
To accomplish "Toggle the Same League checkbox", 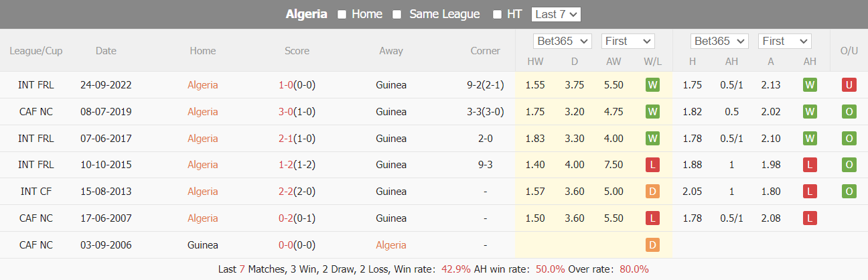I will [396, 14].
